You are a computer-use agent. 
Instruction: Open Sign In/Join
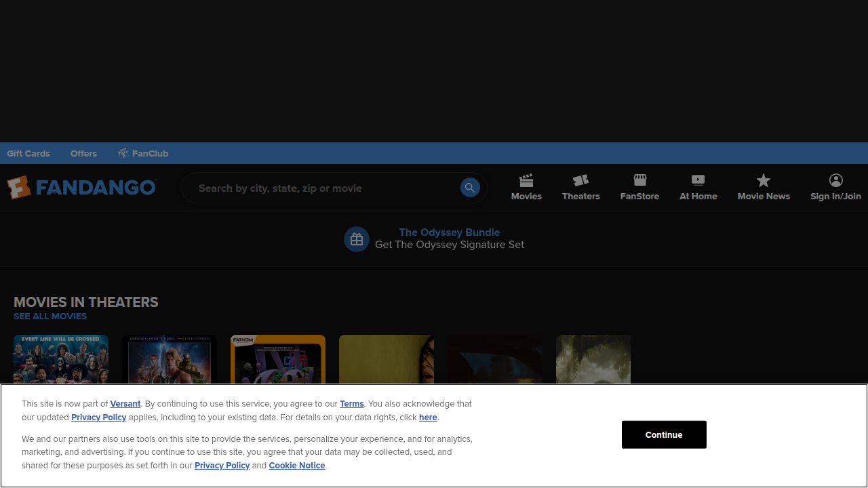coord(835,188)
